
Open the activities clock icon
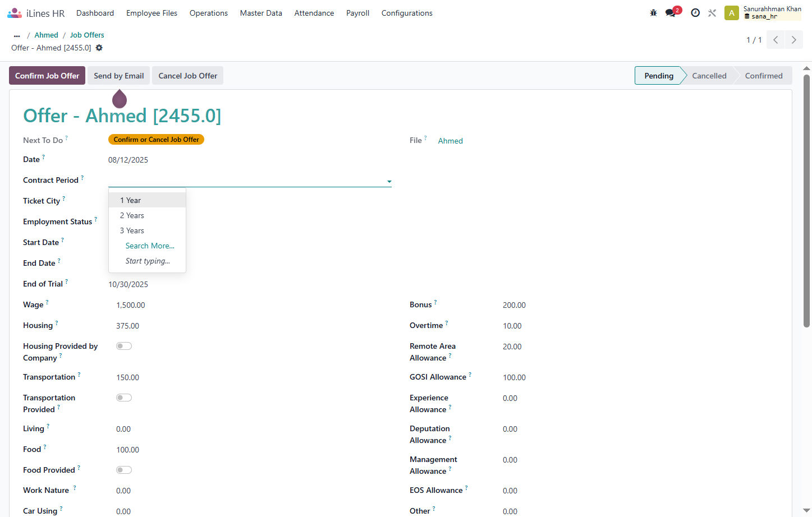(695, 13)
